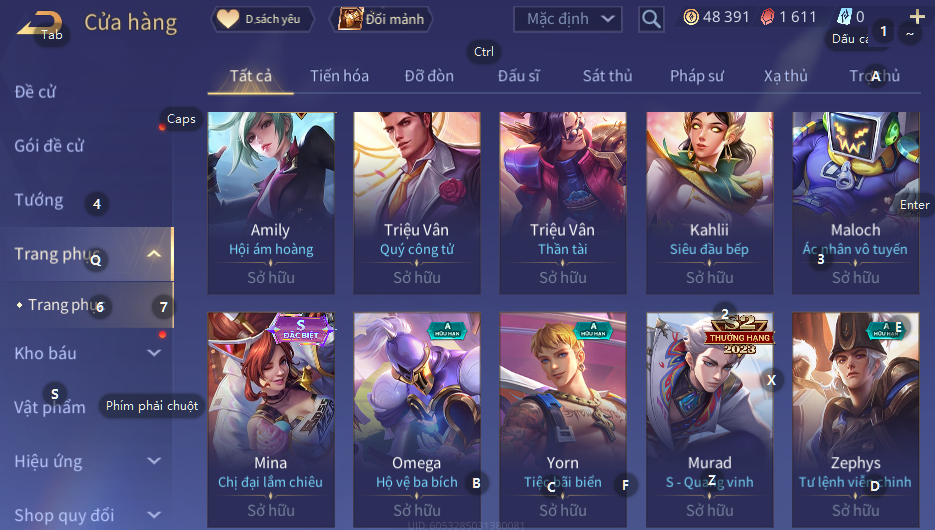
Task: Open the magnifier search icon
Action: pyautogui.click(x=651, y=19)
